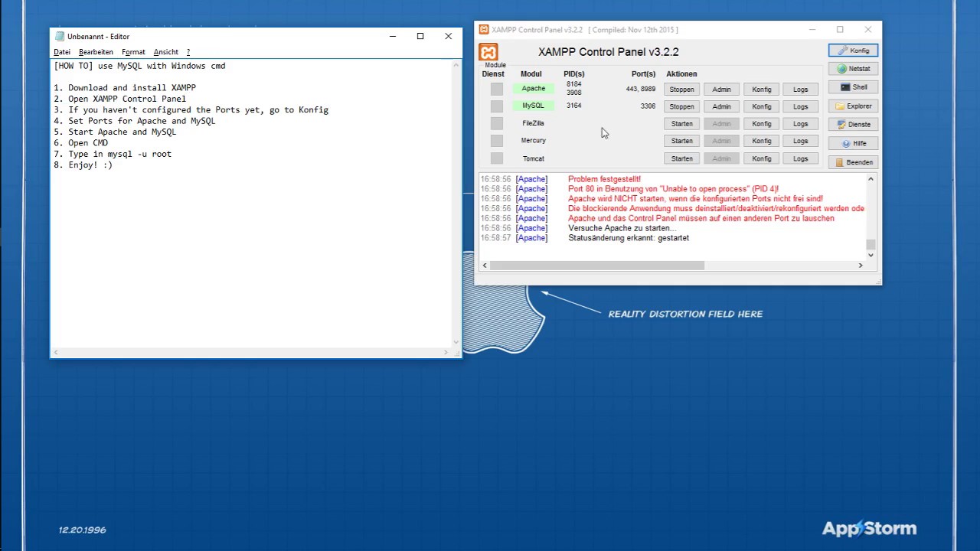Toggle the Mercury service module checkbox
This screenshot has height=551, width=980.
pyautogui.click(x=497, y=141)
